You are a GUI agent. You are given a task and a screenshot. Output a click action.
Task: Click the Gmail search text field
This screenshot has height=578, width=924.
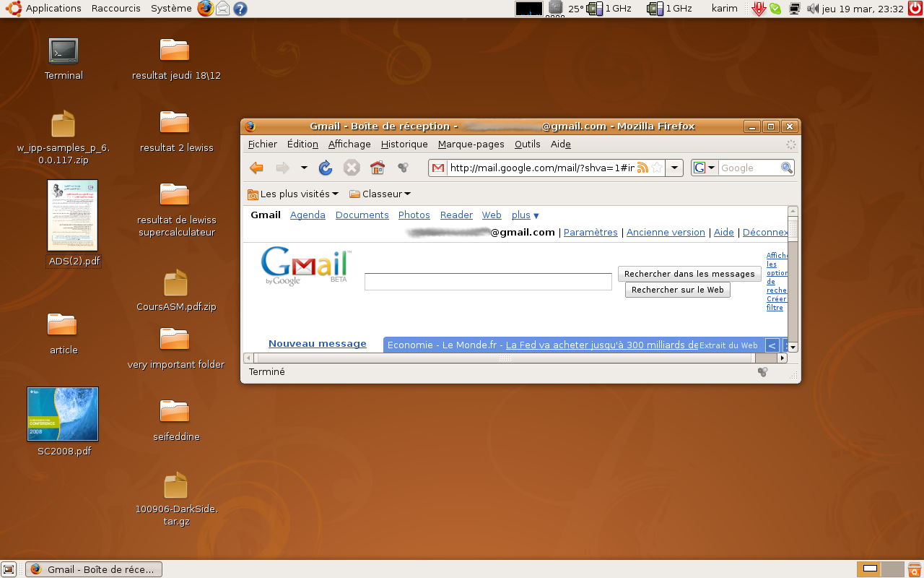(x=488, y=282)
